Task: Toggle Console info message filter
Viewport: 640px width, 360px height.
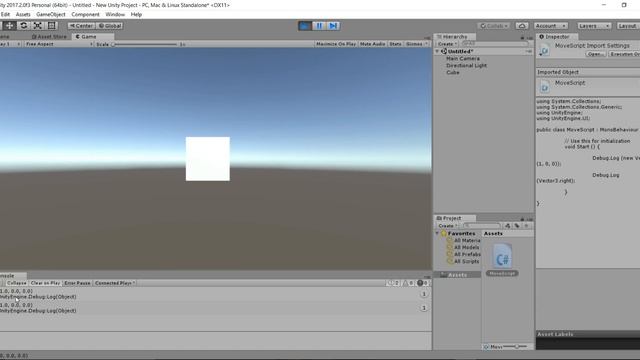Action: click(x=393, y=283)
